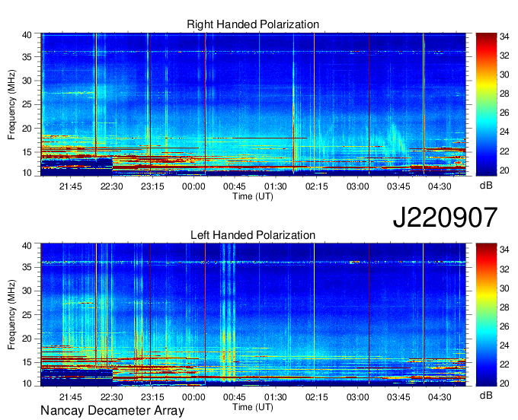Click the 'Right Handed Polarization' plot title
518x420 pixels.
(253, 24)
